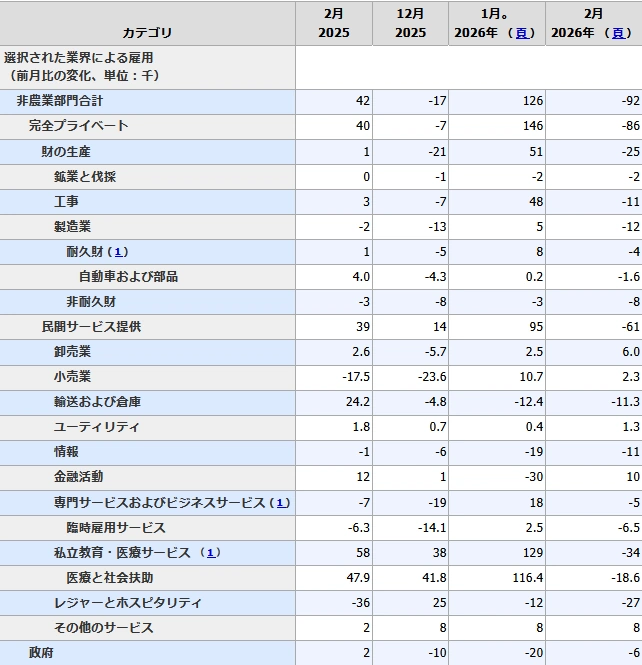This screenshot has height=665, width=642.
Task: Click the 輸送および倉庫 row label
Action: pyautogui.click(x=97, y=402)
